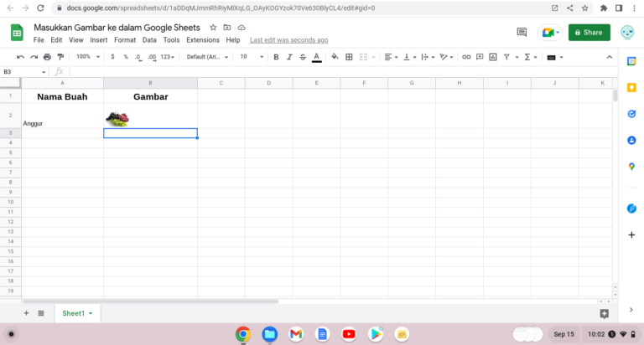Open the input tools keyboard icon
This screenshot has height=345, width=644.
551,57
